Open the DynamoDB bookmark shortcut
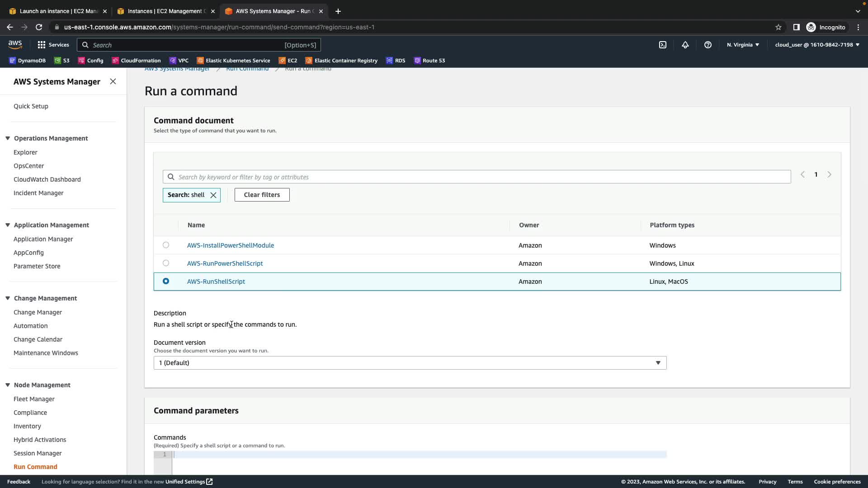The height and width of the screenshot is (488, 868). click(27, 61)
